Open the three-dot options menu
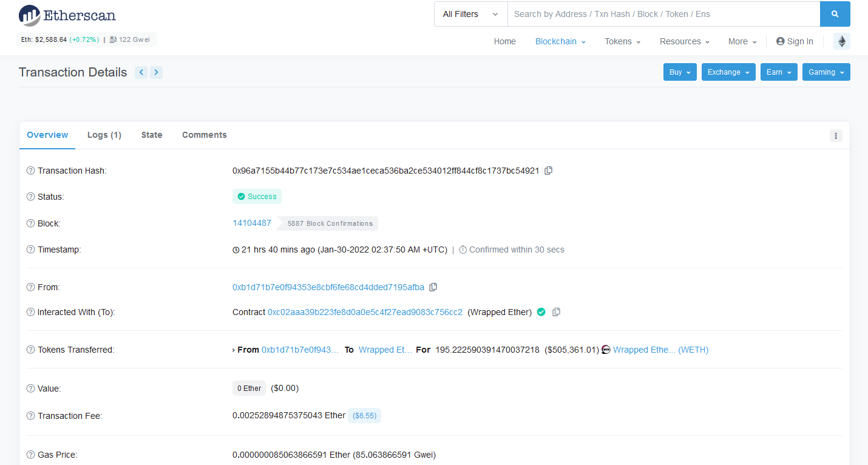Image resolution: width=868 pixels, height=465 pixels. point(836,135)
